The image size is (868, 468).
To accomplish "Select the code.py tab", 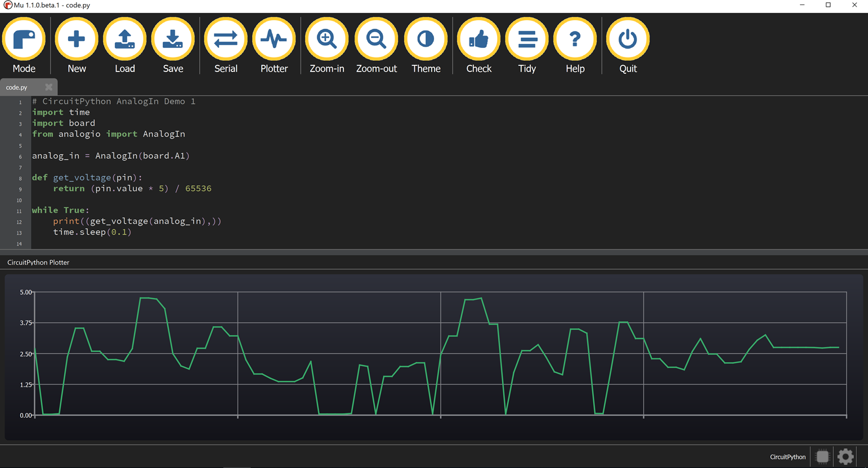I will [x=17, y=87].
